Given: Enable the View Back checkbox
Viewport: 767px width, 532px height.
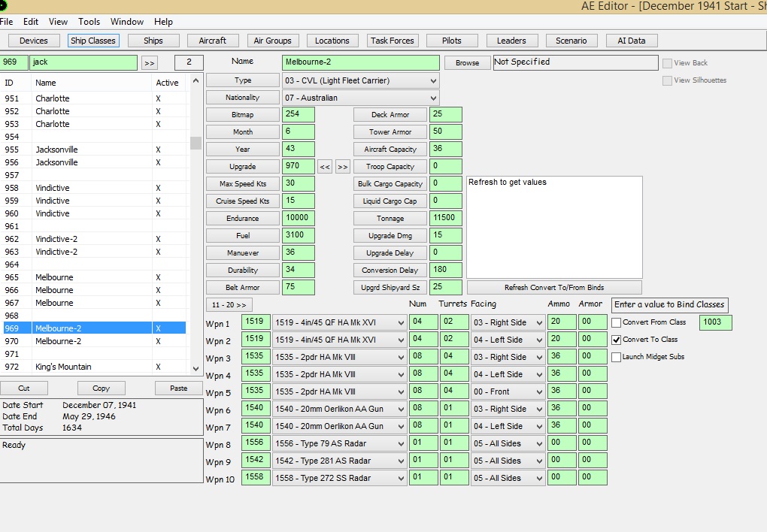Looking at the screenshot, I should tap(667, 63).
